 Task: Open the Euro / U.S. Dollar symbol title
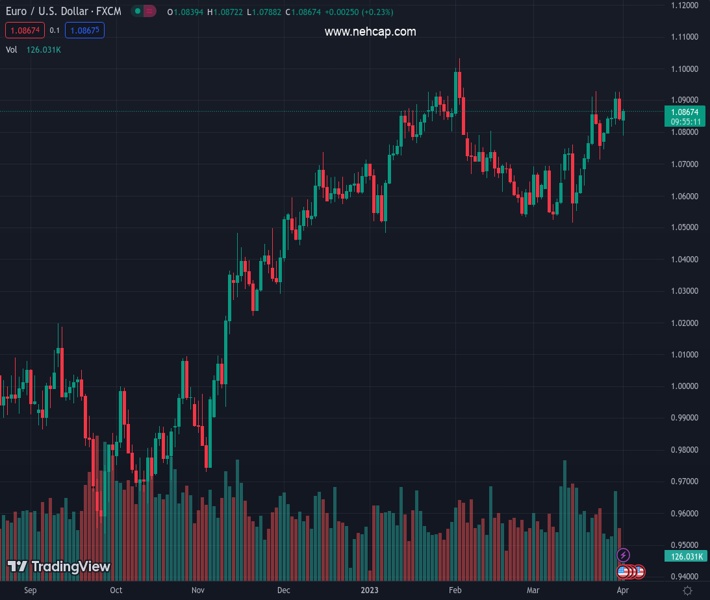(x=63, y=11)
